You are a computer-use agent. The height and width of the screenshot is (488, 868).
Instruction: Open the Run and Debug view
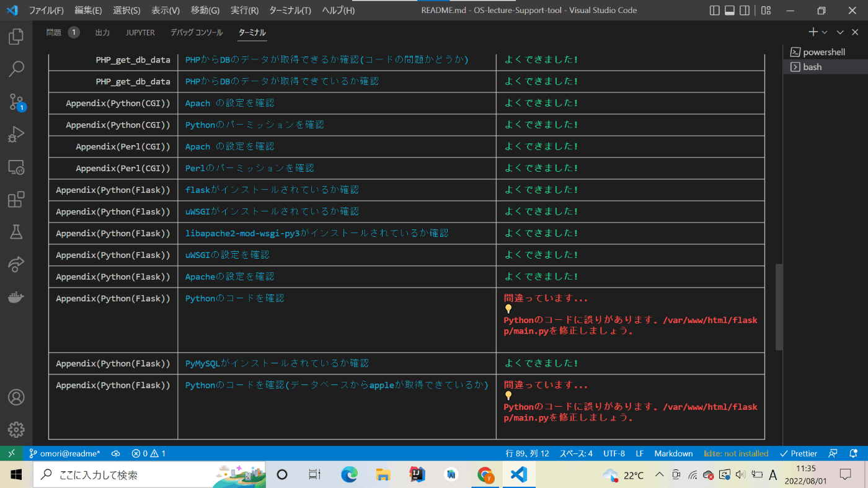(15, 134)
